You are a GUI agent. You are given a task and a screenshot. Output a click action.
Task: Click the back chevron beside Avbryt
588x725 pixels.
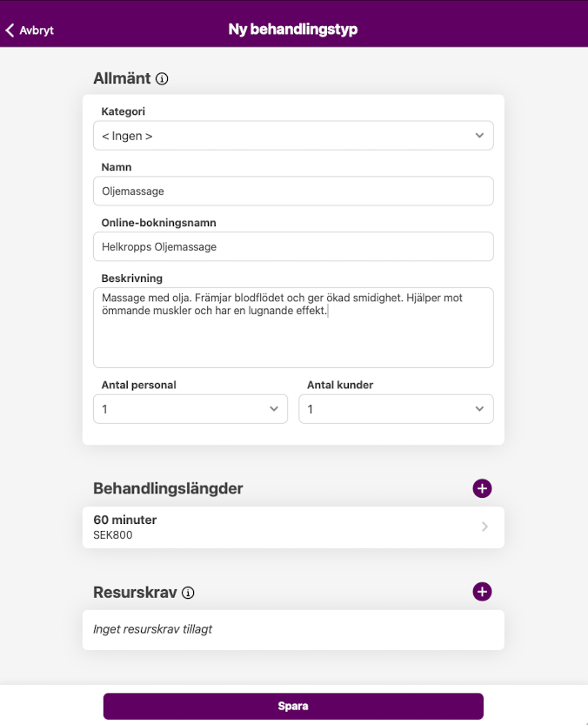[x=10, y=30]
